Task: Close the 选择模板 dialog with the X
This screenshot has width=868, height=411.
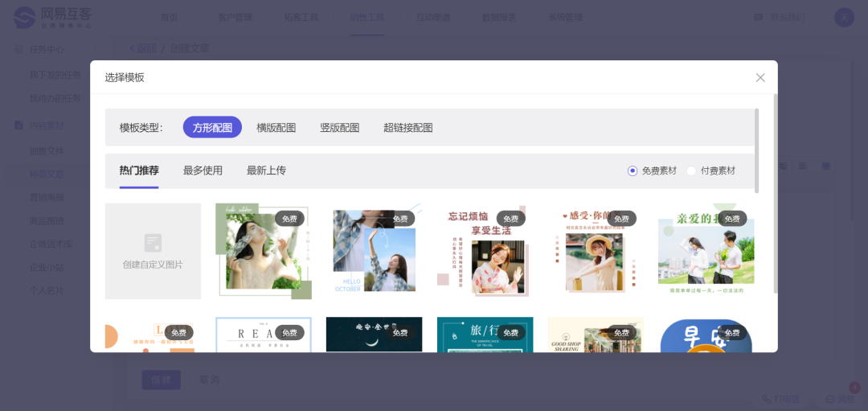Action: (x=760, y=77)
